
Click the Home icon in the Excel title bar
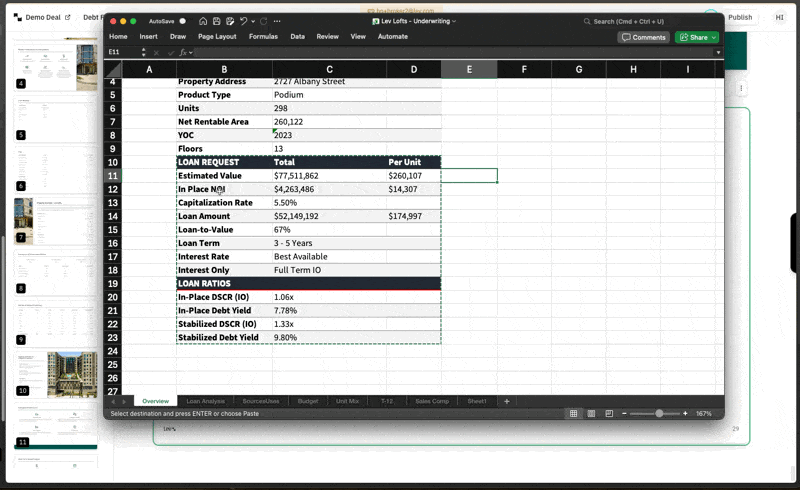point(203,20)
